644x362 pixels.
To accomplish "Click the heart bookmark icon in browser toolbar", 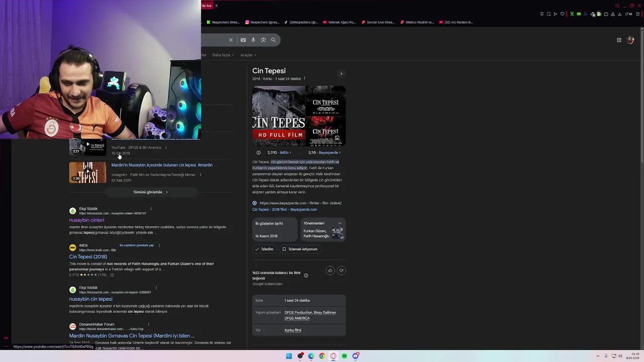I will point(562,14).
